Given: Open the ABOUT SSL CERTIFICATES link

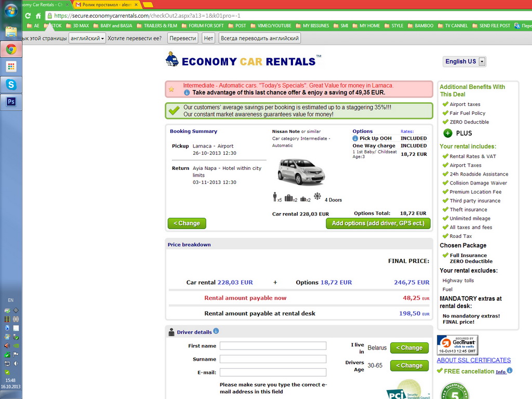Looking at the screenshot, I should (x=473, y=360).
